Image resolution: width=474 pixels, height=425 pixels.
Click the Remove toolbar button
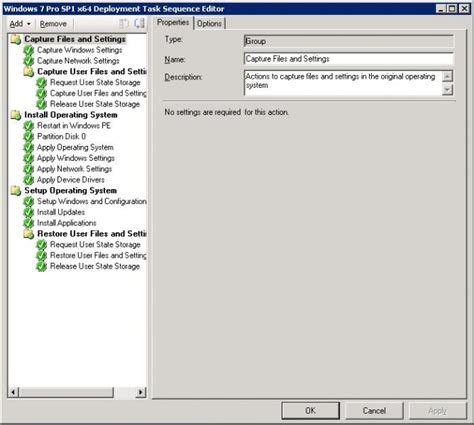(x=53, y=24)
